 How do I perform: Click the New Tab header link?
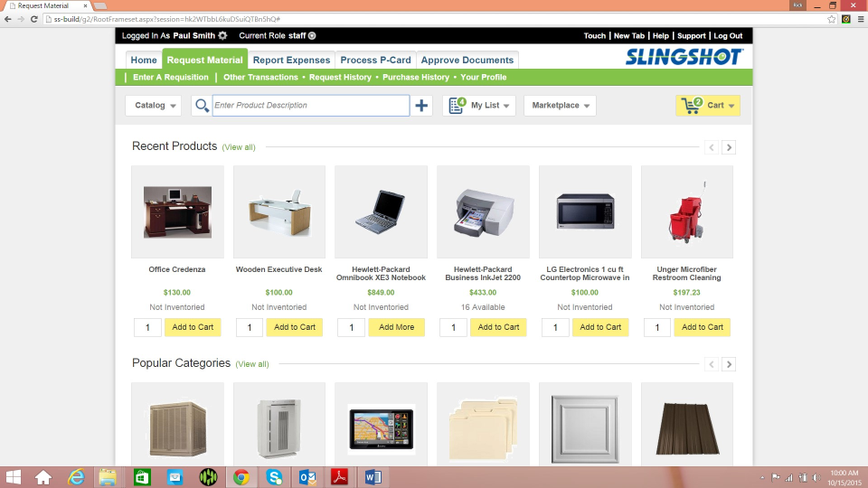coord(629,35)
